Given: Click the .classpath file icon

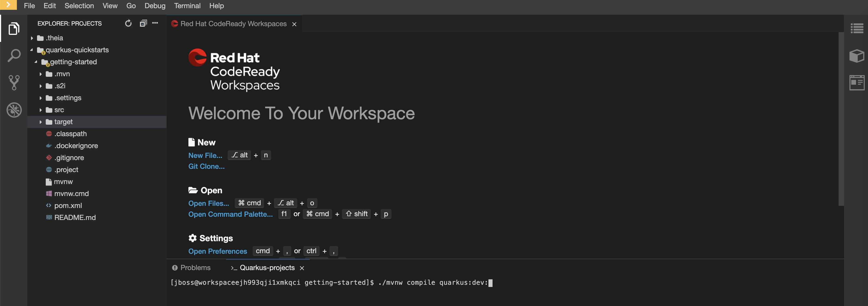Looking at the screenshot, I should pos(49,134).
